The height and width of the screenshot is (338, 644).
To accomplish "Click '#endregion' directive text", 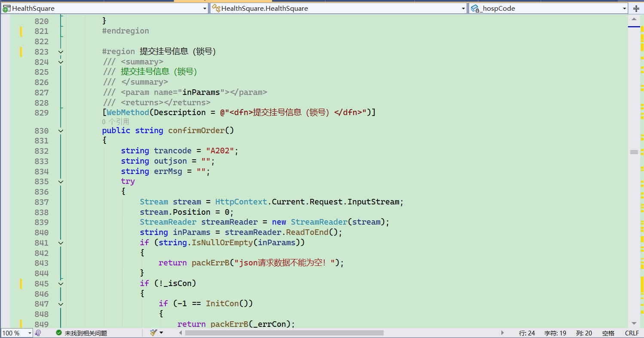I will click(x=125, y=31).
